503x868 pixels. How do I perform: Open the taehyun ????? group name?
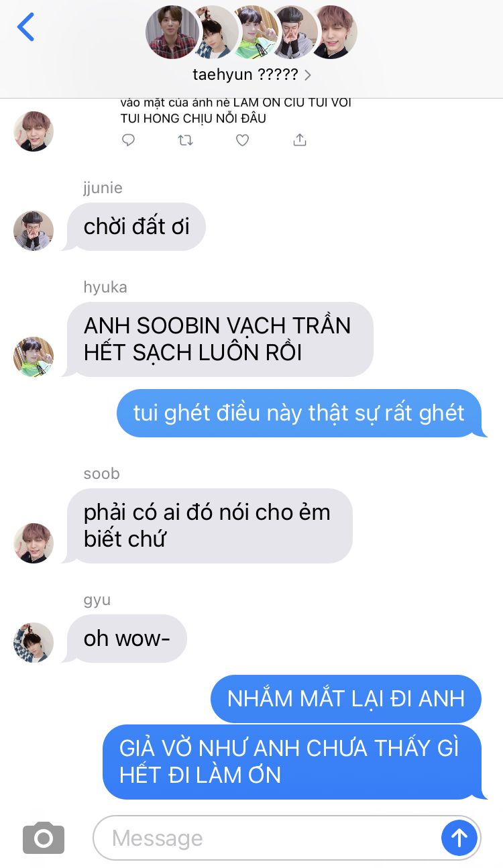click(245, 74)
